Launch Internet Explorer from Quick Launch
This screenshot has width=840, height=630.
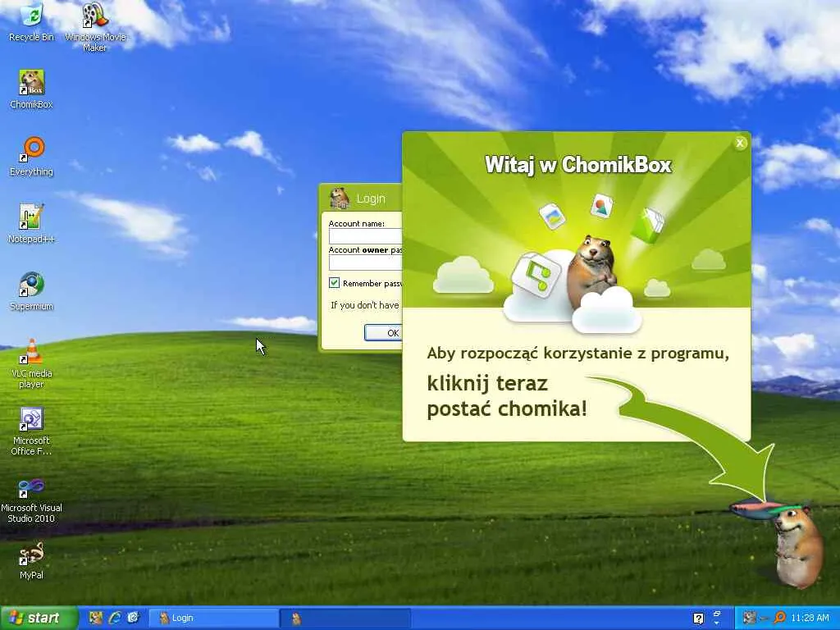click(x=115, y=618)
